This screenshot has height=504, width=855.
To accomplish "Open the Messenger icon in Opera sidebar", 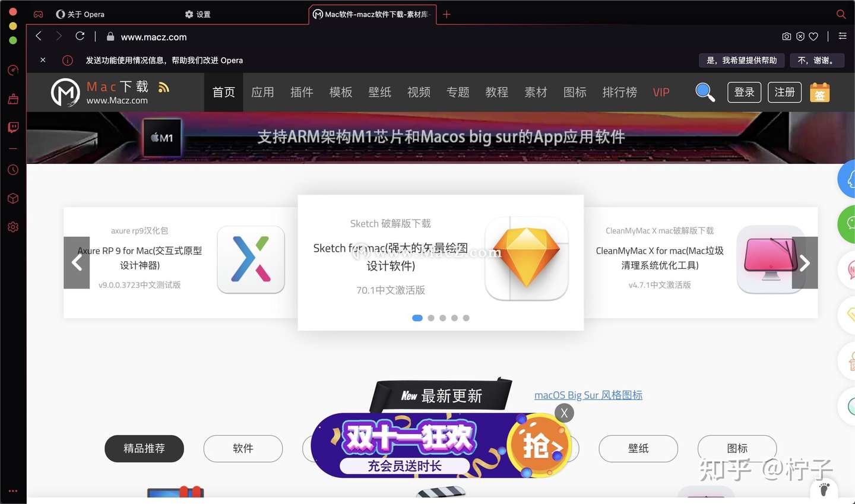I will click(x=12, y=127).
